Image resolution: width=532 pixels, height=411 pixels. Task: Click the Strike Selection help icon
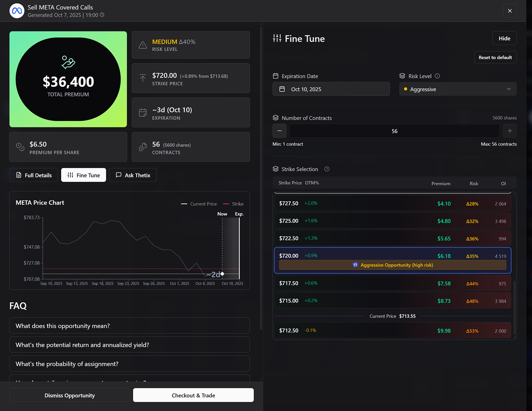point(327,169)
